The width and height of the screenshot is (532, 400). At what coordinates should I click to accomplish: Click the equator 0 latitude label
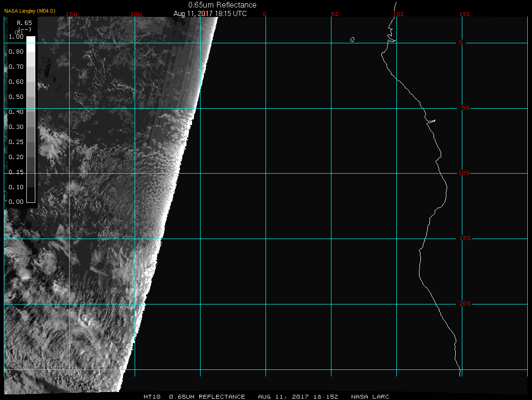click(461, 43)
